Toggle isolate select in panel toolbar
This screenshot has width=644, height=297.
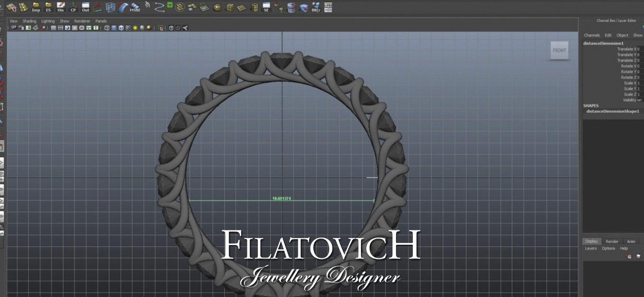[x=161, y=28]
